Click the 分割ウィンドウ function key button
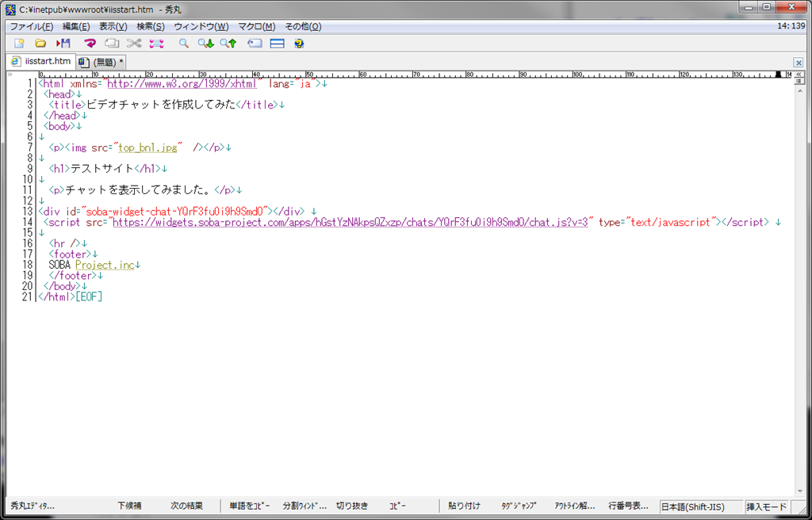 [x=304, y=506]
